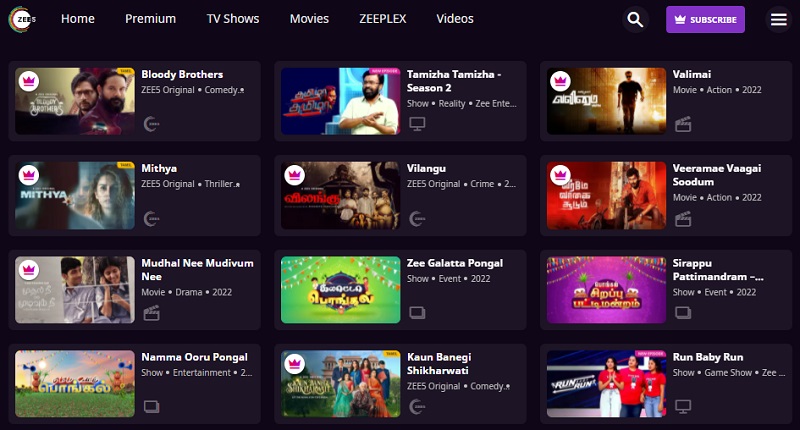This screenshot has width=800, height=430.
Task: Open the Bloody Brothers title link
Action: click(182, 74)
